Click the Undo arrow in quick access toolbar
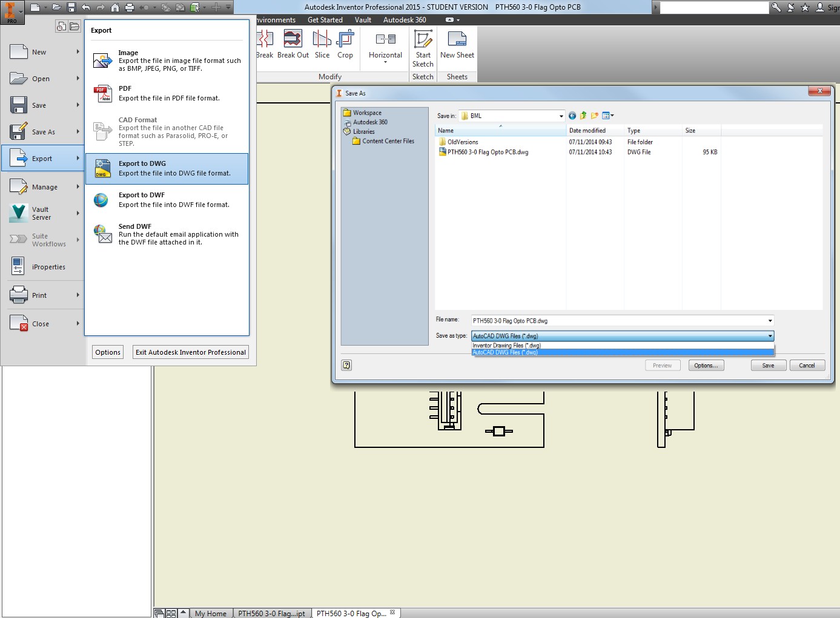Screen dimensions: 840x618 85,7
